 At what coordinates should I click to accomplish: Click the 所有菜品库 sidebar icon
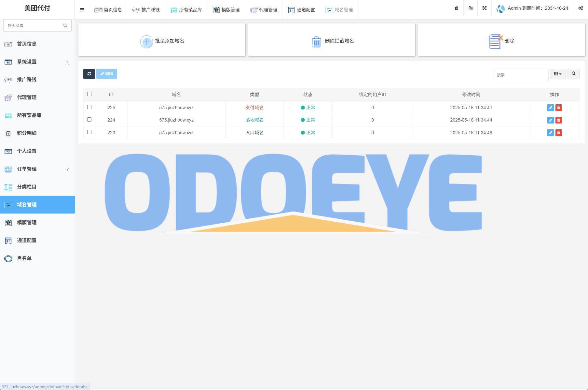pos(8,115)
